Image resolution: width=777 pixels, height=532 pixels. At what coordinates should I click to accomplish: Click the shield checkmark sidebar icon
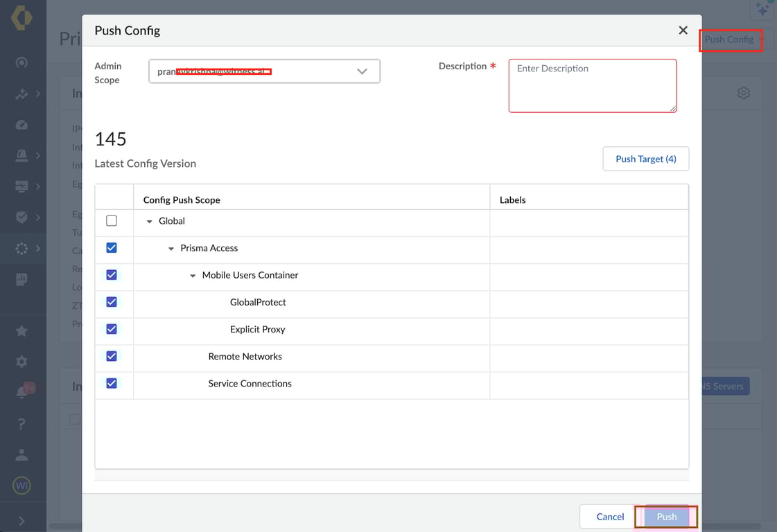click(21, 217)
